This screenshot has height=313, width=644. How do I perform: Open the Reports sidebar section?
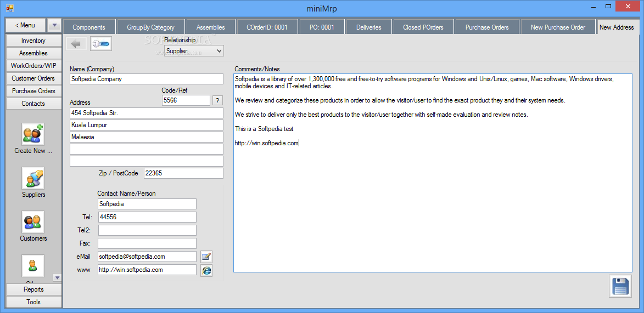coord(33,289)
